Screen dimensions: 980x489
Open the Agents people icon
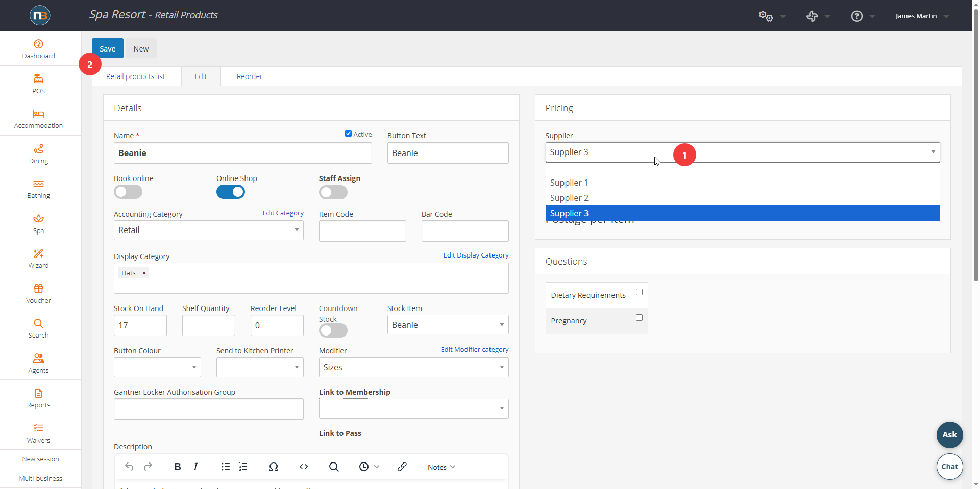tap(38, 358)
